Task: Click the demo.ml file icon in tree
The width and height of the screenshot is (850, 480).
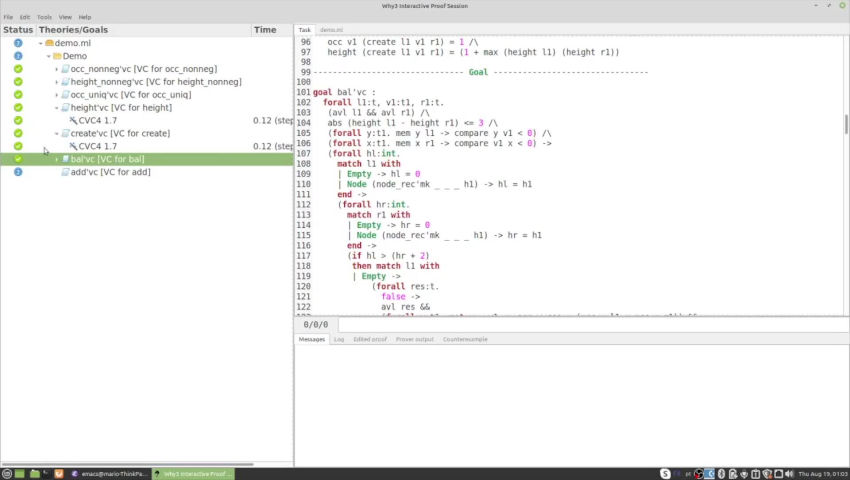Action: [x=49, y=43]
